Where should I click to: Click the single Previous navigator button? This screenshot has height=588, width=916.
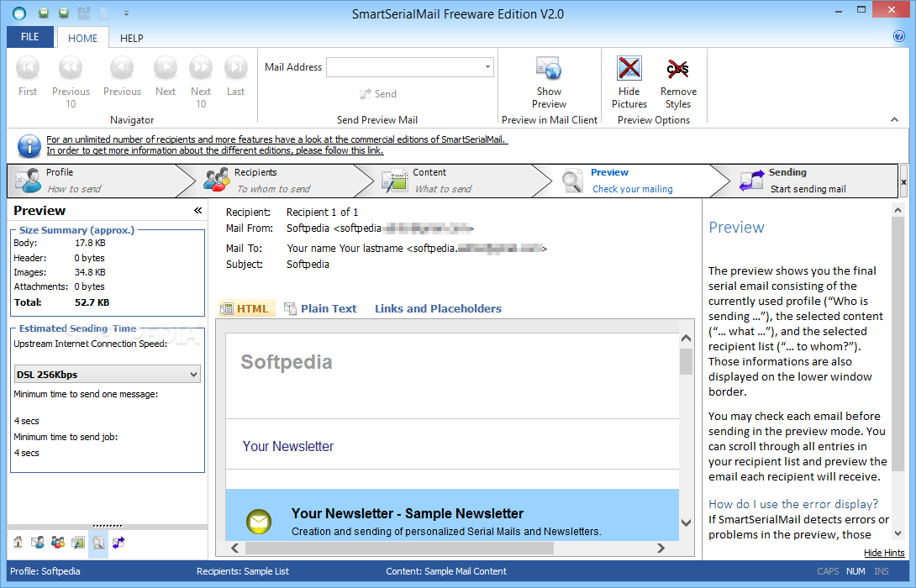coord(122,76)
